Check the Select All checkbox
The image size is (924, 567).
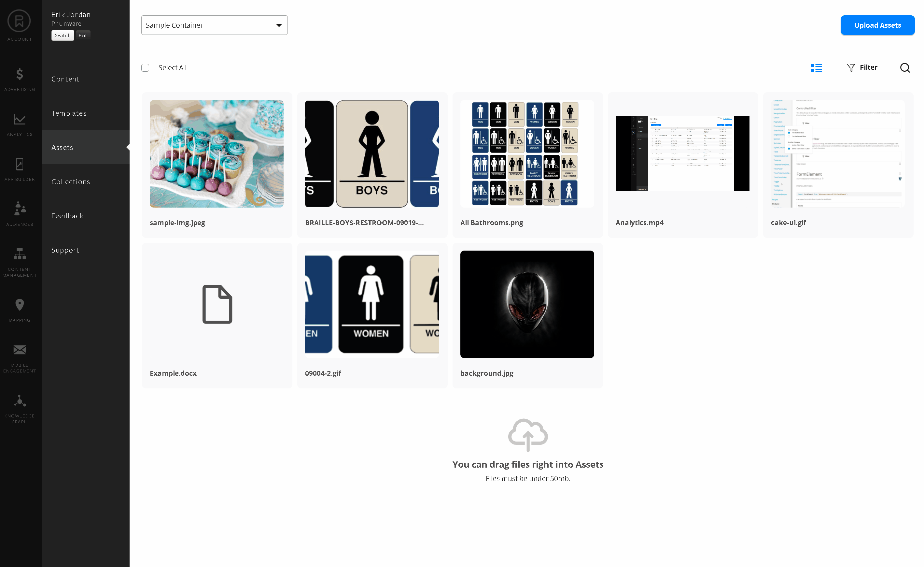tap(146, 68)
